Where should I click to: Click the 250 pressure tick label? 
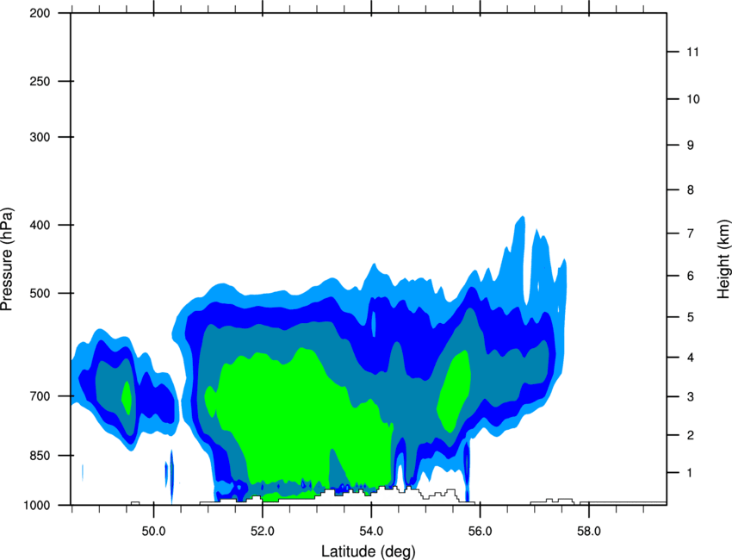coord(40,81)
